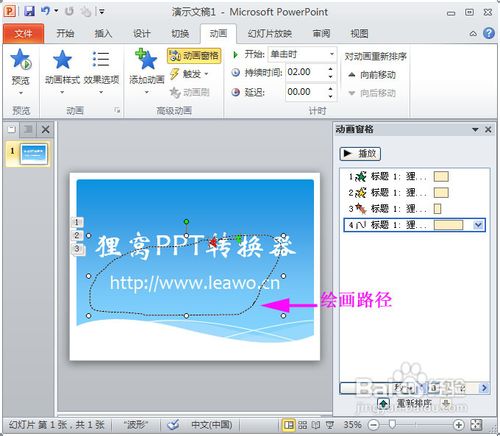Click the 预览 (Preview) star icon

point(21,59)
